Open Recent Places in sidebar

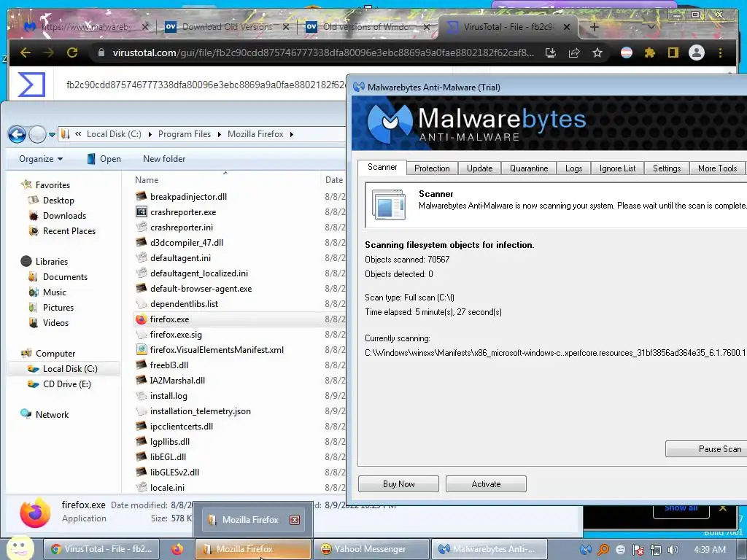(x=69, y=231)
